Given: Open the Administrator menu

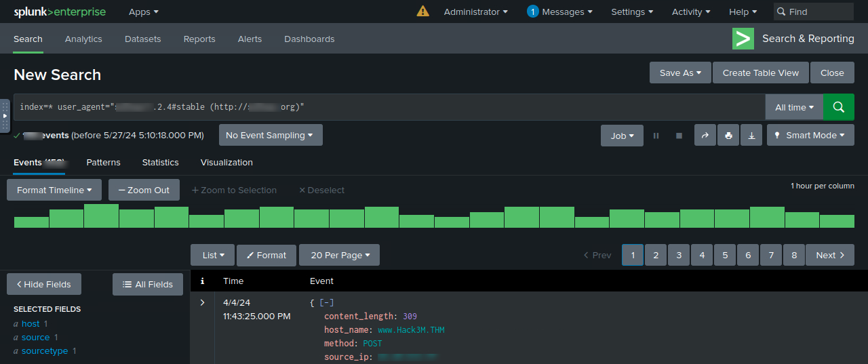Looking at the screenshot, I should point(476,12).
